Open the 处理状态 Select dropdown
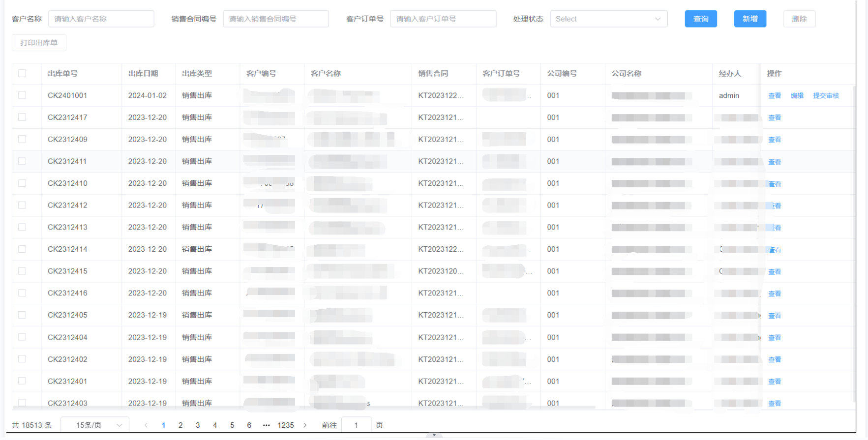 pos(608,19)
